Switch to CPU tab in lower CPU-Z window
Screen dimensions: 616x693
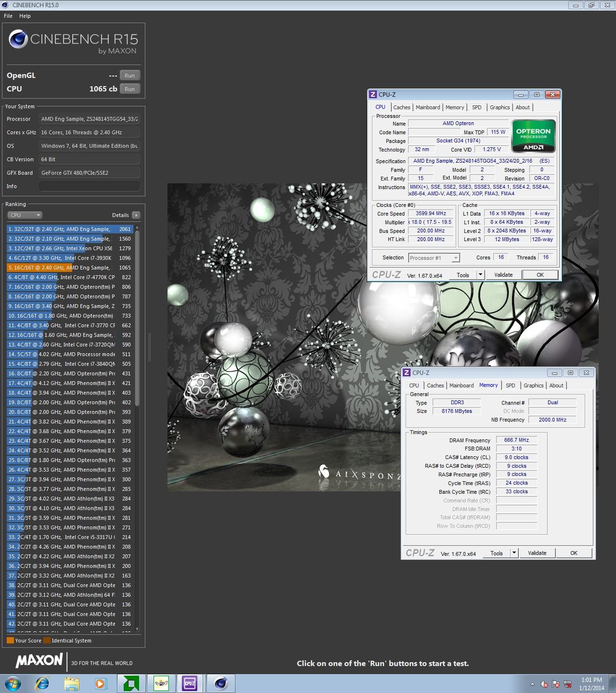(x=414, y=385)
